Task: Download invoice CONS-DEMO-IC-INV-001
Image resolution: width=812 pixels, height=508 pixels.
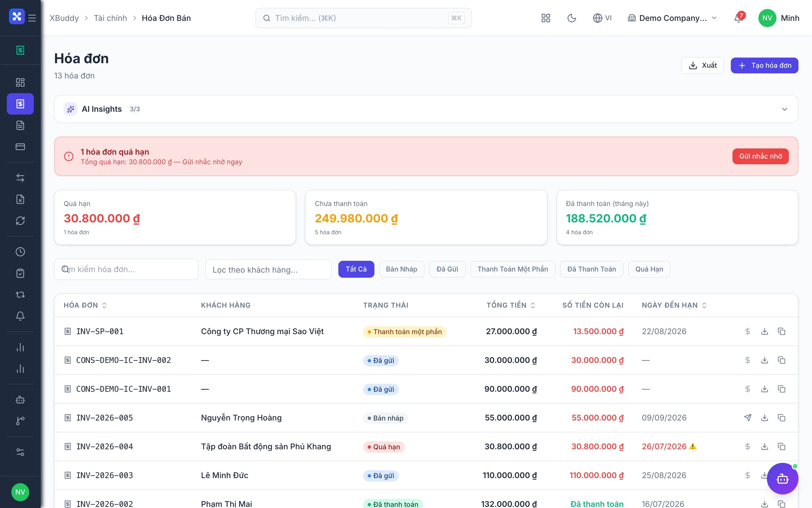Action: pyautogui.click(x=765, y=389)
